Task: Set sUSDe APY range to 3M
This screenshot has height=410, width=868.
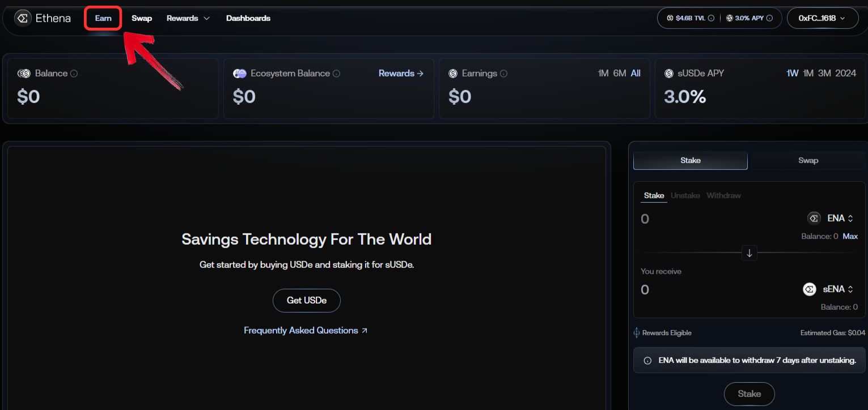Action: (x=824, y=74)
